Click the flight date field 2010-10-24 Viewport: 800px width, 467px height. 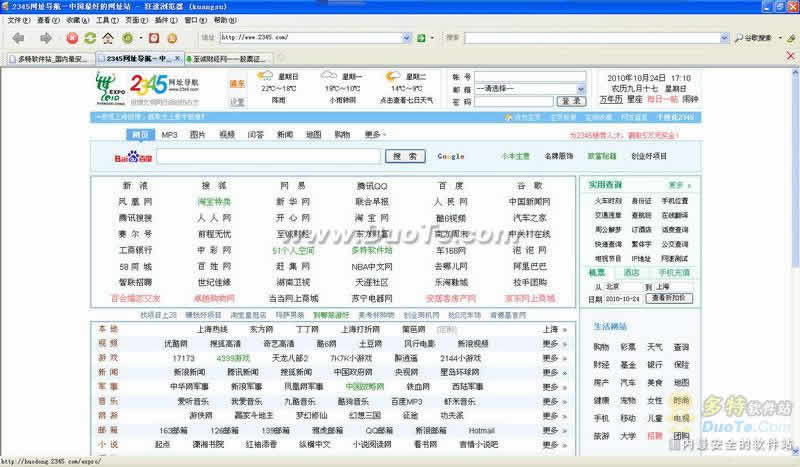[x=622, y=299]
